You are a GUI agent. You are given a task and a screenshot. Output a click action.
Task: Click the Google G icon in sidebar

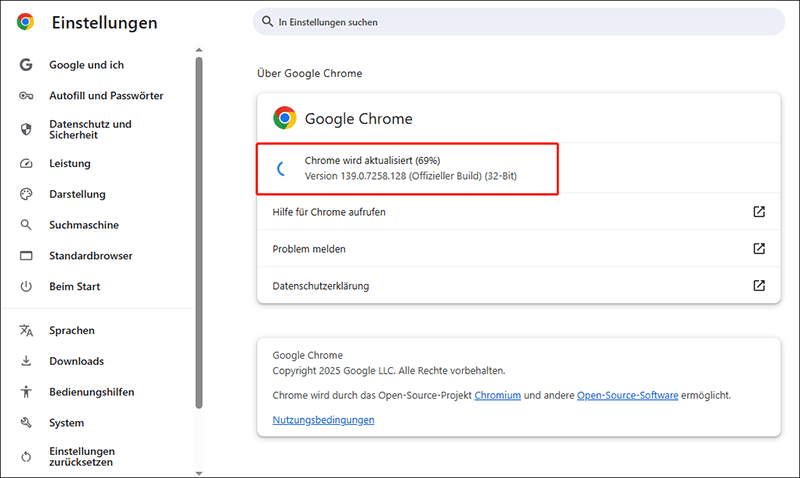pyautogui.click(x=26, y=65)
